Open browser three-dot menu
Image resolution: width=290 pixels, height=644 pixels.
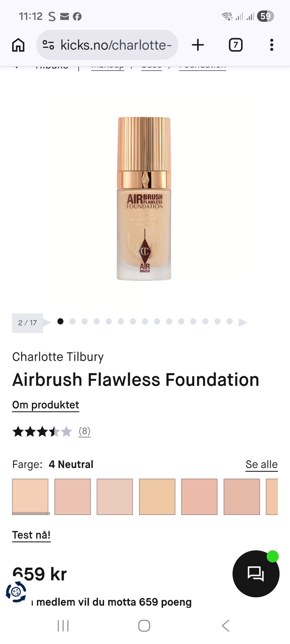[x=272, y=45]
